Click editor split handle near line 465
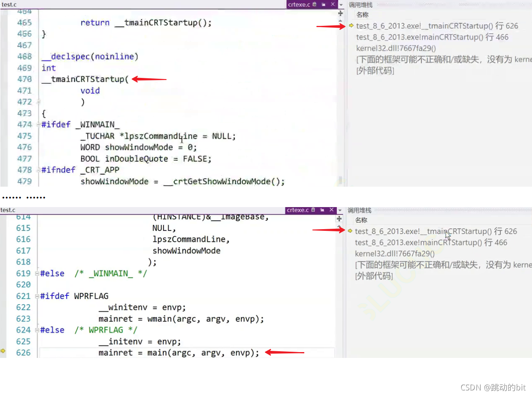This screenshot has width=532, height=395. [x=341, y=13]
